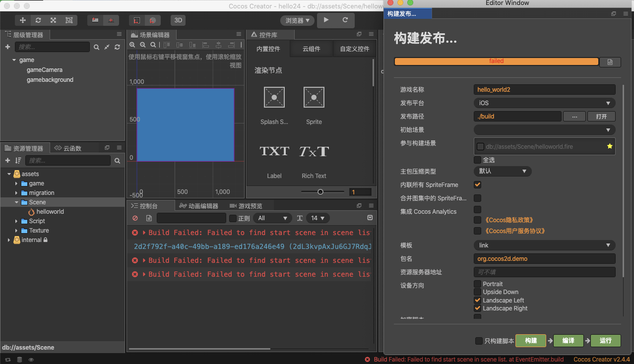Add a node in the hierarchy panel
Image resolution: width=634 pixels, height=364 pixels.
click(7, 47)
